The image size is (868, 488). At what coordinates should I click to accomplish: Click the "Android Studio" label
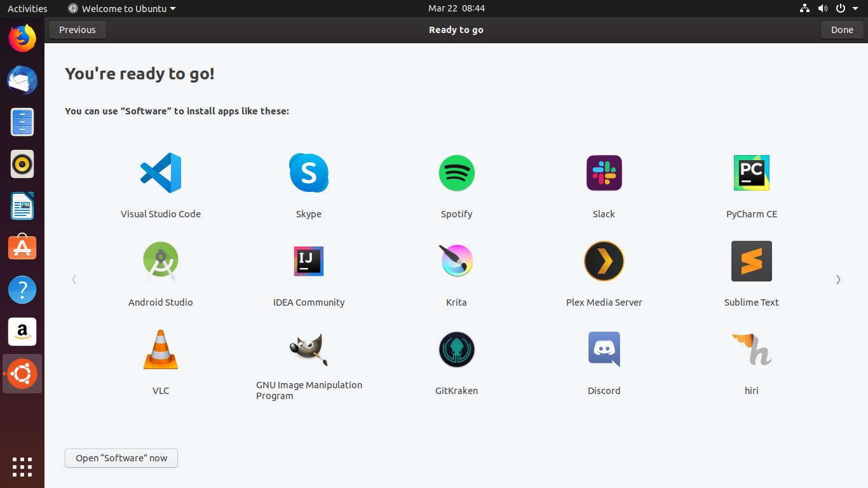point(161,302)
